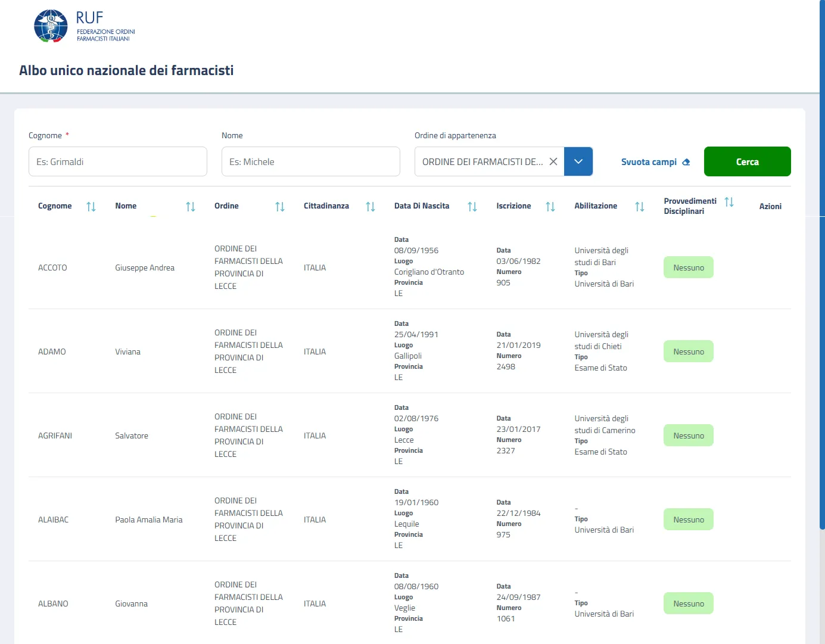Click the birthplace Veglie
This screenshot has width=825, height=644.
coord(404,608)
